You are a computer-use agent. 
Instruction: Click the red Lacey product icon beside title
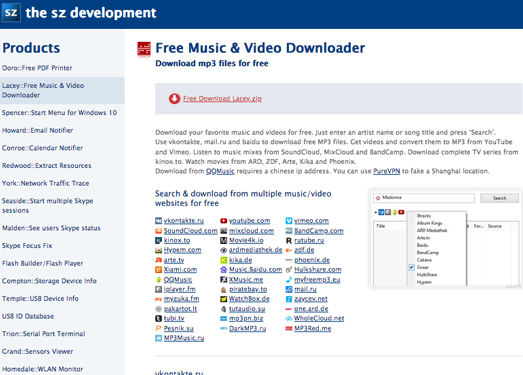pyautogui.click(x=144, y=49)
